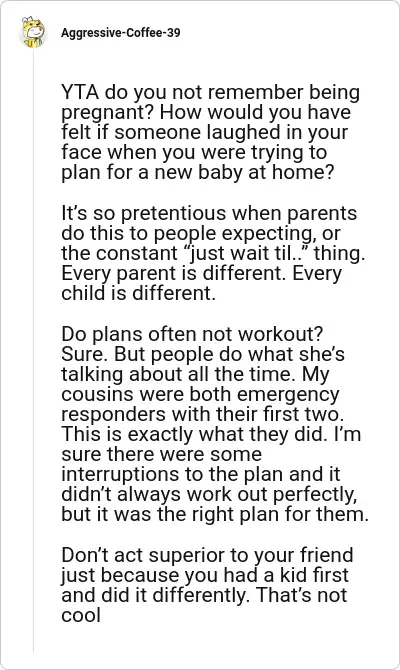The height and width of the screenshot is (670, 400).
Task: Click the line 'but it was the right plan for them.'
Action: [x=215, y=514]
